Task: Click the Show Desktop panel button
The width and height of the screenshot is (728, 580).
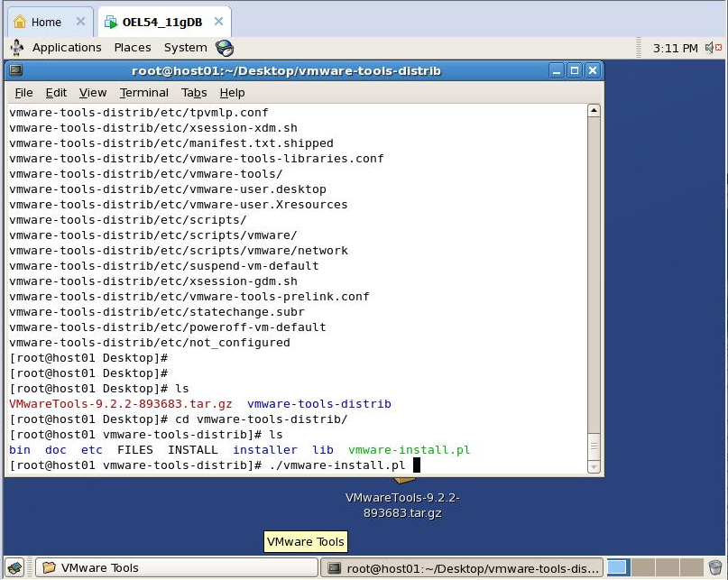Action: 15,567
